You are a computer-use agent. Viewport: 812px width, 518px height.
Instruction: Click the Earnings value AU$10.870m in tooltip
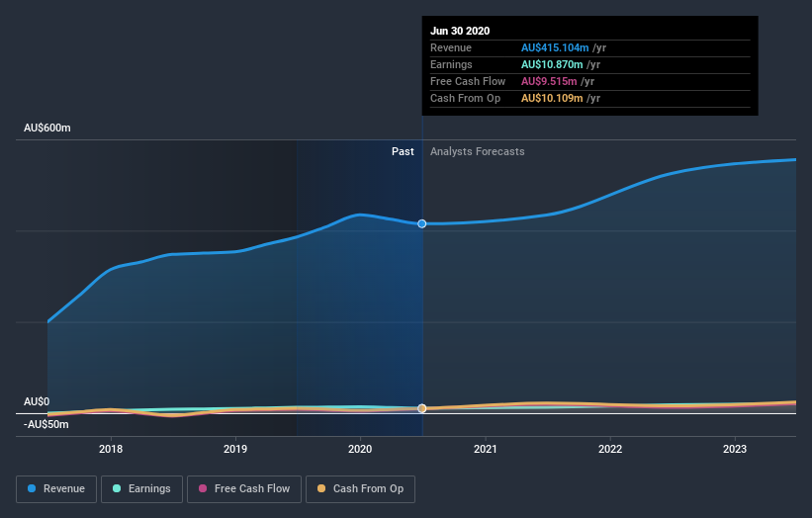[x=552, y=64]
